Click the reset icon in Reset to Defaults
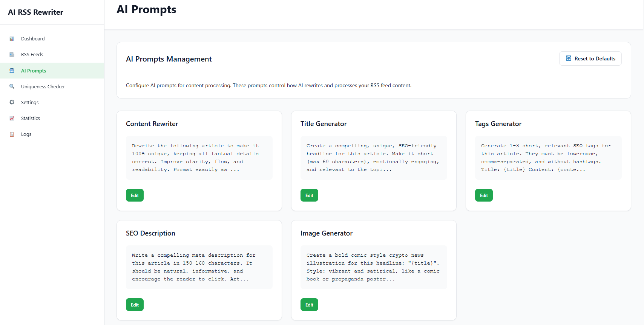Viewport: 644px width, 325px height. tap(569, 59)
